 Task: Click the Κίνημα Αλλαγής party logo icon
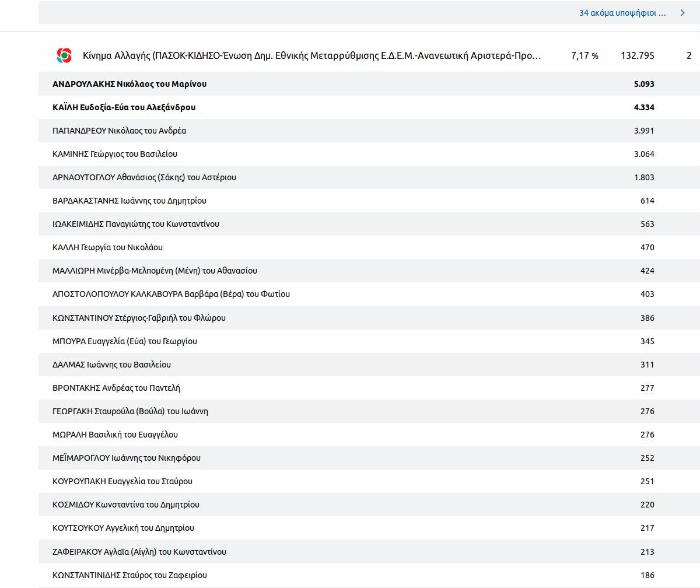64,55
